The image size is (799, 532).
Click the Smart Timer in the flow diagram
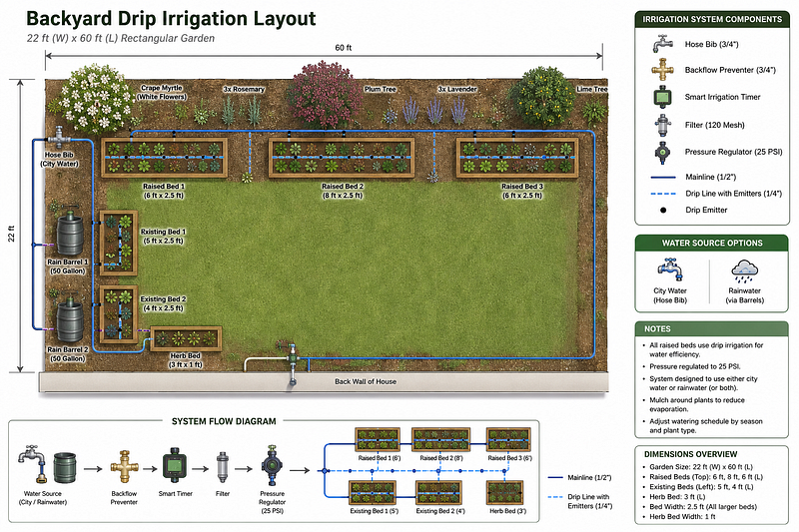175,465
